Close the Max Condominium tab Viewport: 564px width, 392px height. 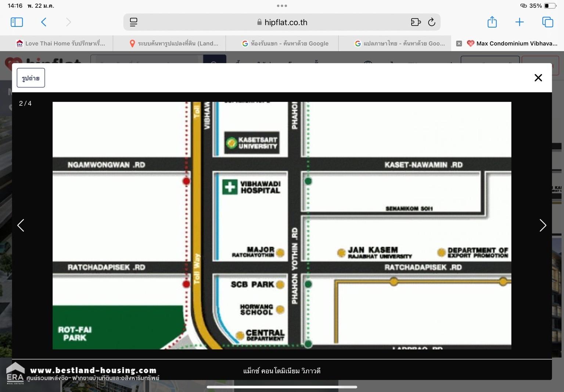click(x=459, y=43)
